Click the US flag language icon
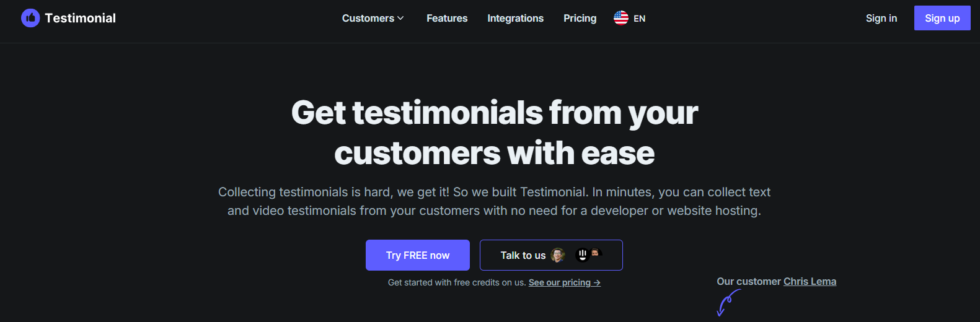This screenshot has width=980, height=322. tap(620, 18)
